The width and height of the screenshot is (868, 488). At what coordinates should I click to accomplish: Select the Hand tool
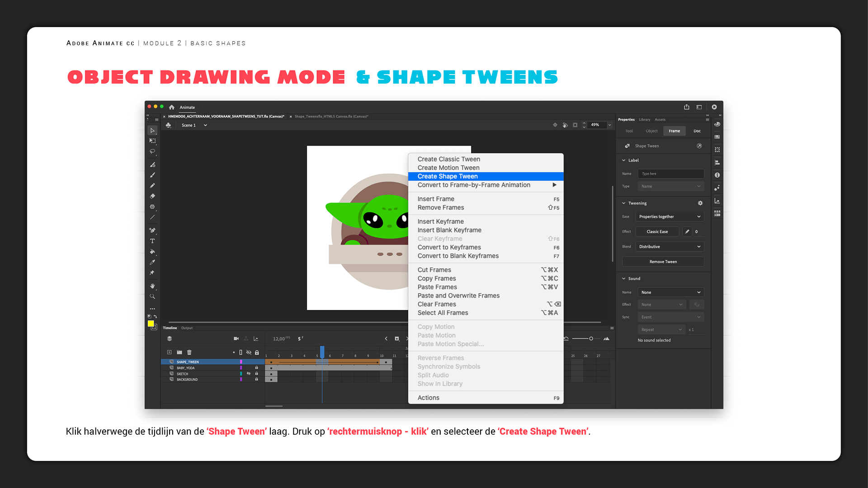[x=152, y=286]
